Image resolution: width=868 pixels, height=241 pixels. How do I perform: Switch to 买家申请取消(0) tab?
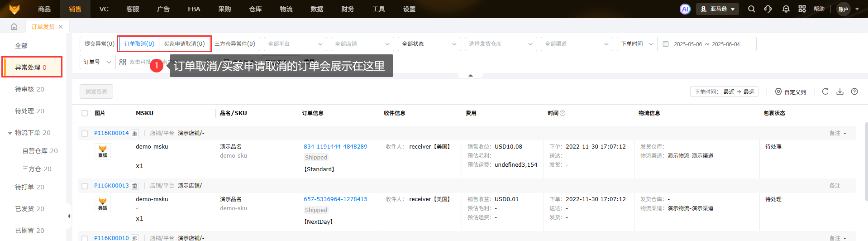184,44
